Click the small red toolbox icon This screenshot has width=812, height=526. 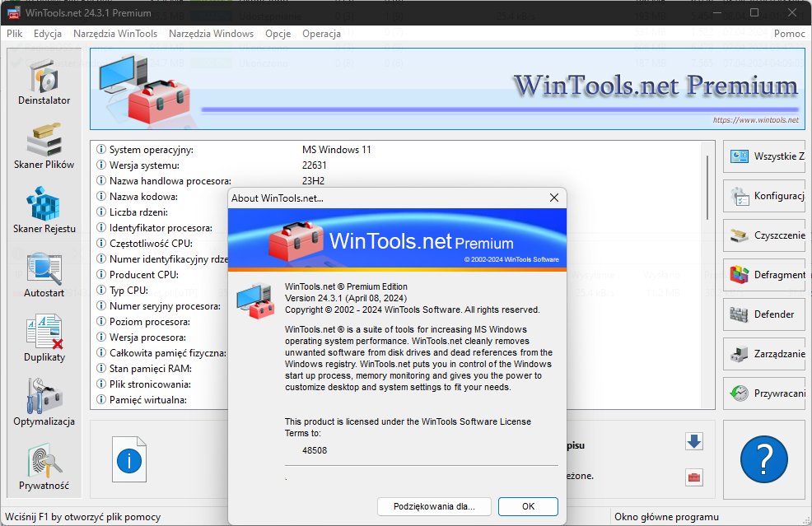pos(694,477)
